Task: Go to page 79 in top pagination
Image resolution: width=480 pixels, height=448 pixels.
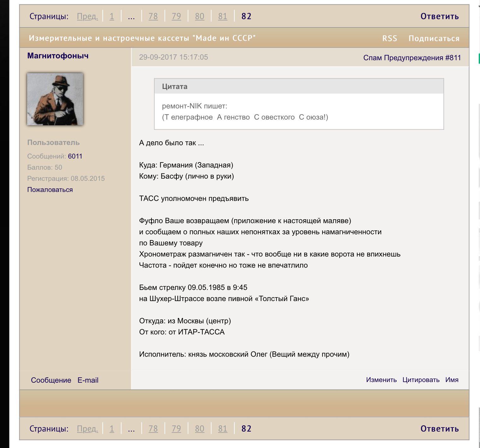Action: tap(176, 16)
